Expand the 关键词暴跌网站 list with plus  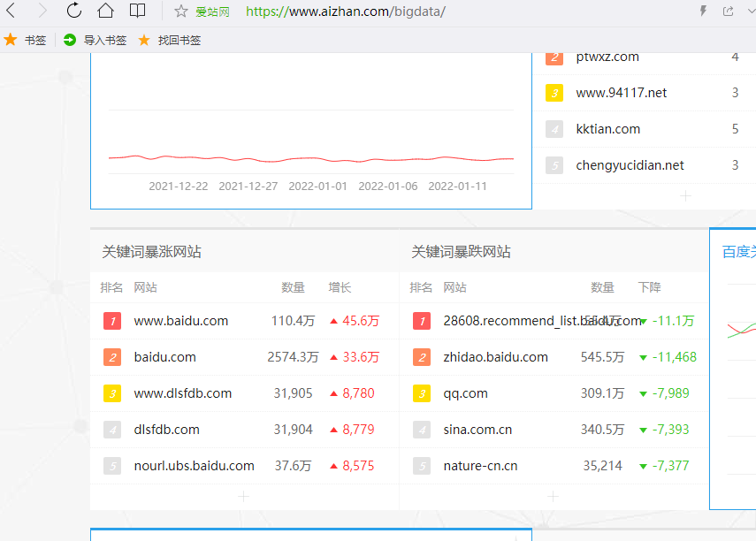pyautogui.click(x=553, y=496)
